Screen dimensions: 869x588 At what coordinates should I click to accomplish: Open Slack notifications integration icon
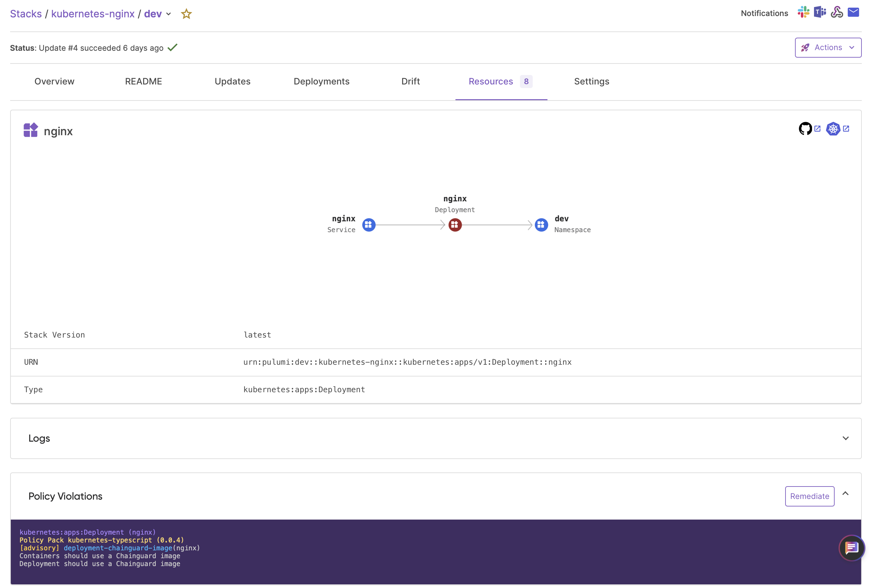[803, 12]
